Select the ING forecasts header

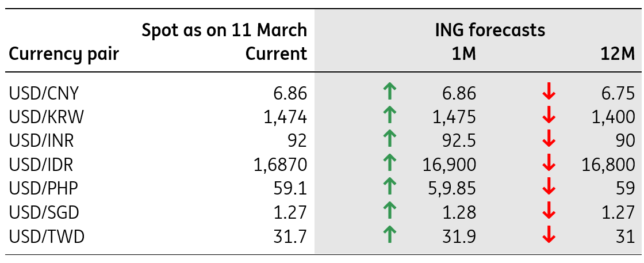[x=490, y=31]
